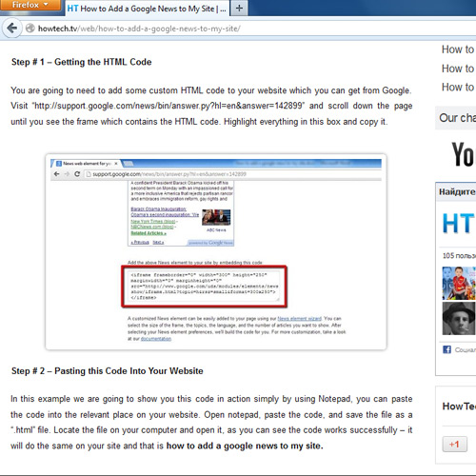Go back with the browser back arrow
The height and width of the screenshot is (476, 476).
pyautogui.click(x=12, y=29)
